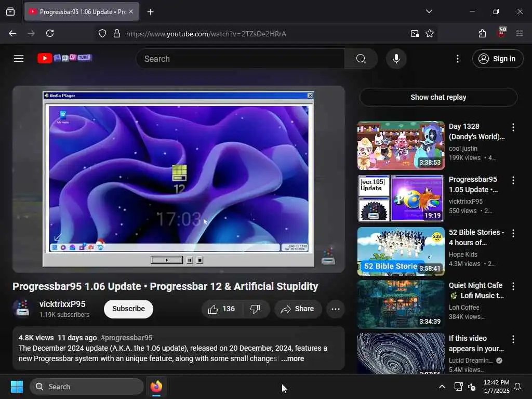
Task: Focus the YouTube Search input field
Action: (241, 59)
